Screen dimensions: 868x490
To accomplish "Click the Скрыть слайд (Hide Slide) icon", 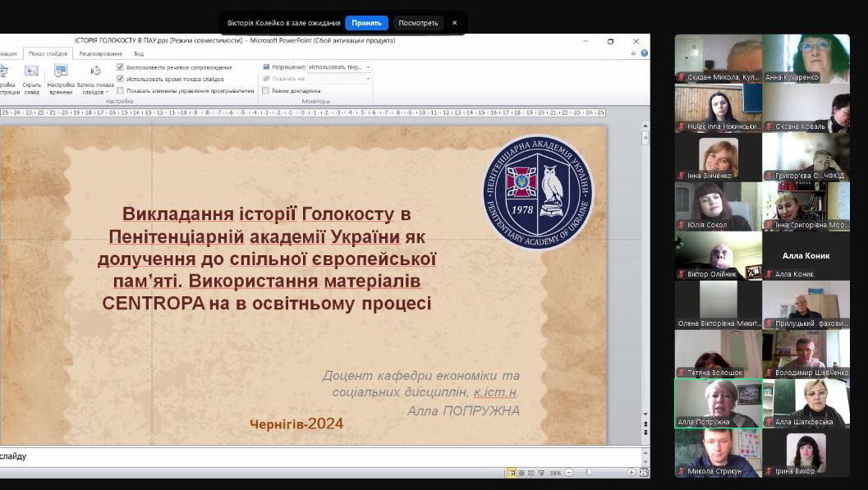I will 31,72.
